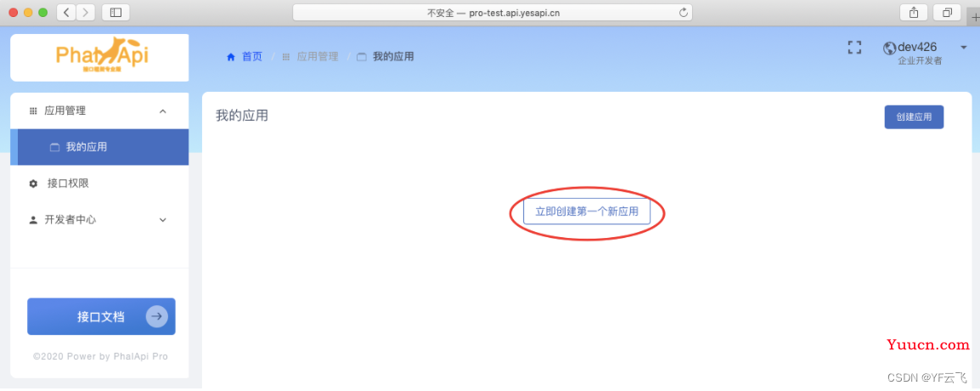Select 我的应用 in sidebar
This screenshot has height=391, width=980.
tap(99, 147)
